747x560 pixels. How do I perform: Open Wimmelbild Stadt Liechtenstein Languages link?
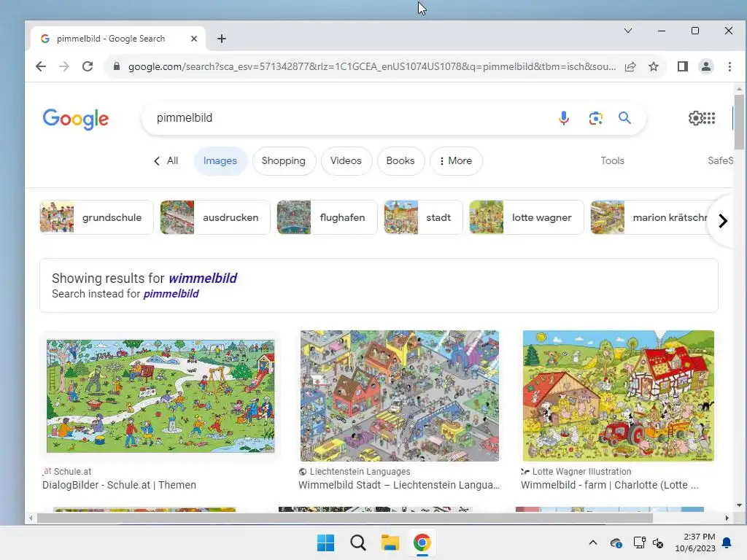[399, 485]
